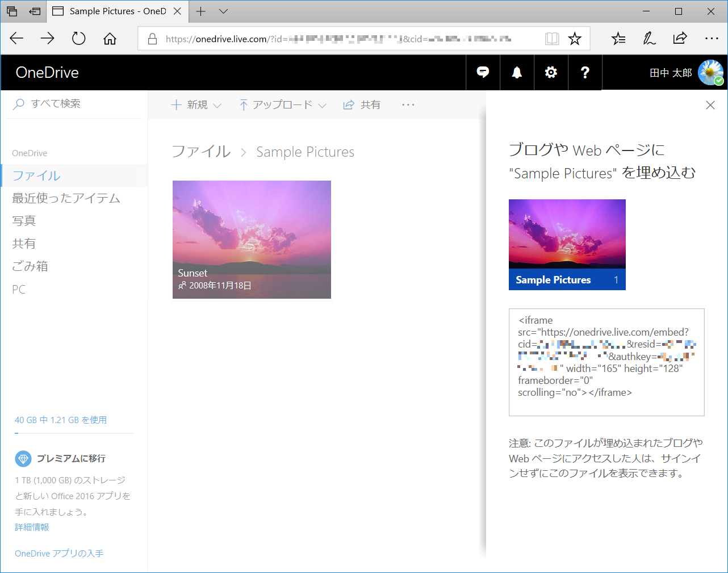Click the storage usage progress bar

point(73,432)
